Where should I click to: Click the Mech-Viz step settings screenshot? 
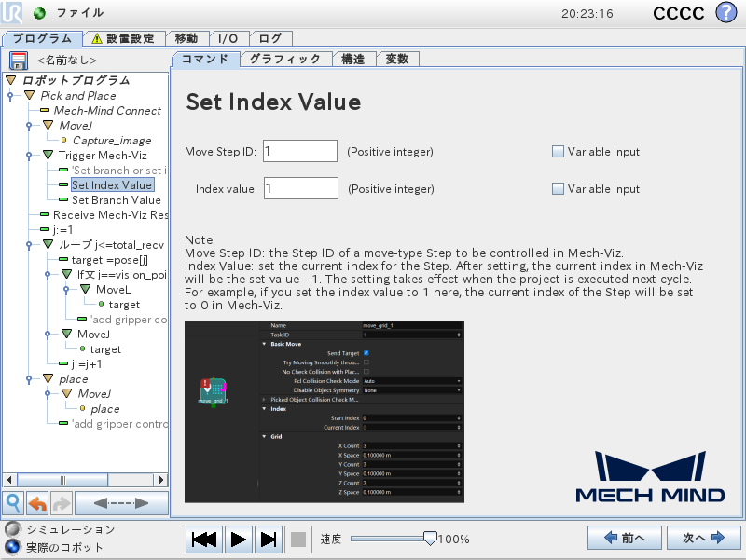coord(324,411)
